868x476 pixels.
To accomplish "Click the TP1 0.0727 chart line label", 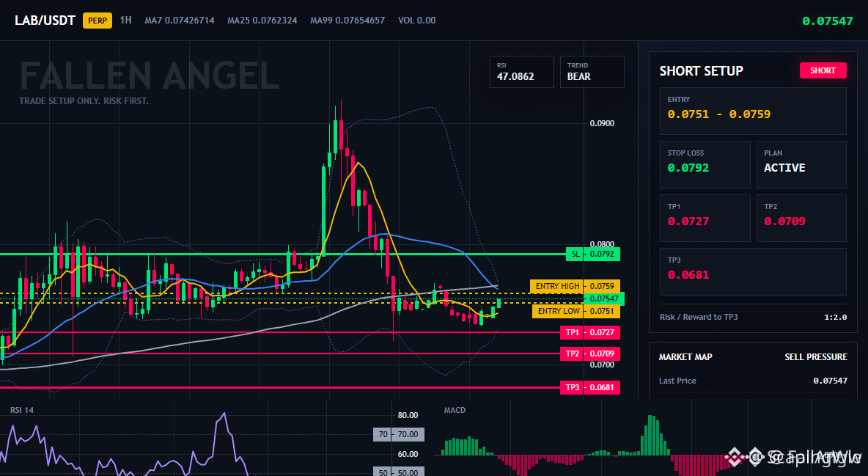I will point(590,332).
